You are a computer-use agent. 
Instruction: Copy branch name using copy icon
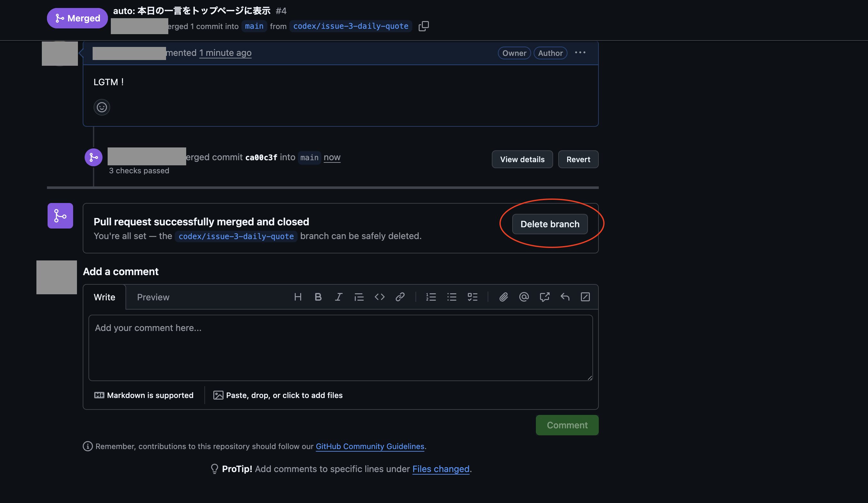click(x=423, y=26)
